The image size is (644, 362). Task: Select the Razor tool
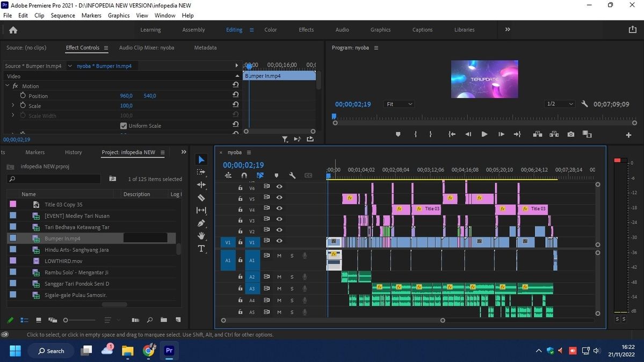pos(201,198)
